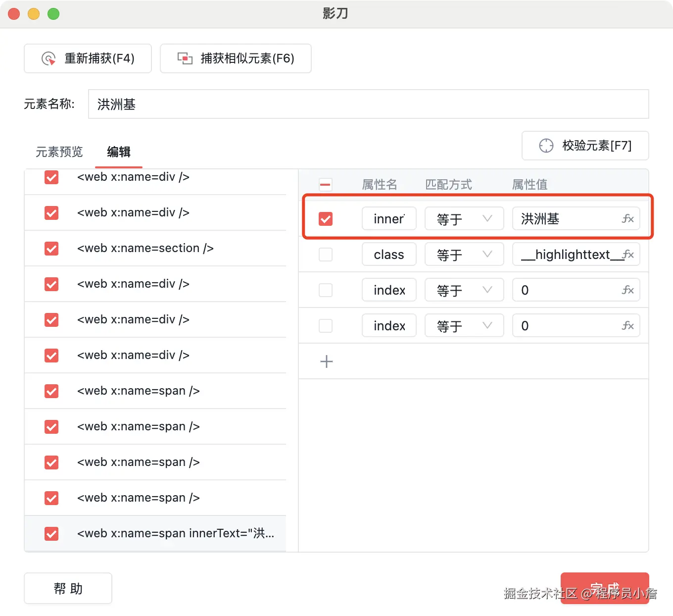This screenshot has height=616, width=673.
Task: Add a new attribute with plus icon
Action: (327, 361)
